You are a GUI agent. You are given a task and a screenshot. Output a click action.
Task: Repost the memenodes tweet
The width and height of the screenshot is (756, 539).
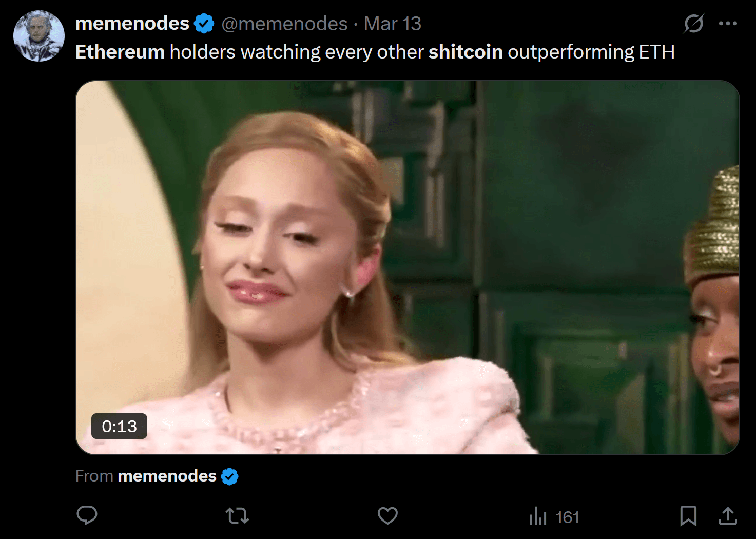coord(237,515)
